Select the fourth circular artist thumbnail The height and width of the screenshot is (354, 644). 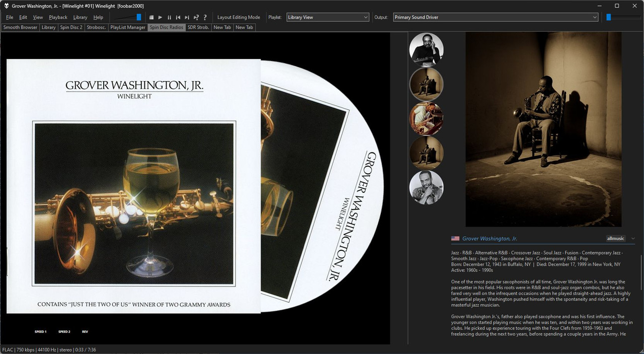[426, 153]
